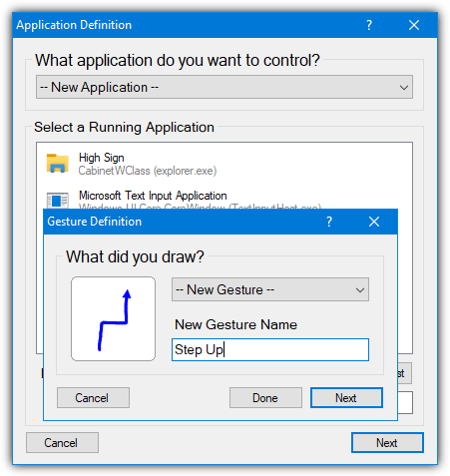This screenshot has width=450, height=476.
Task: Click the Application Definition help question mark
Action: 369,25
